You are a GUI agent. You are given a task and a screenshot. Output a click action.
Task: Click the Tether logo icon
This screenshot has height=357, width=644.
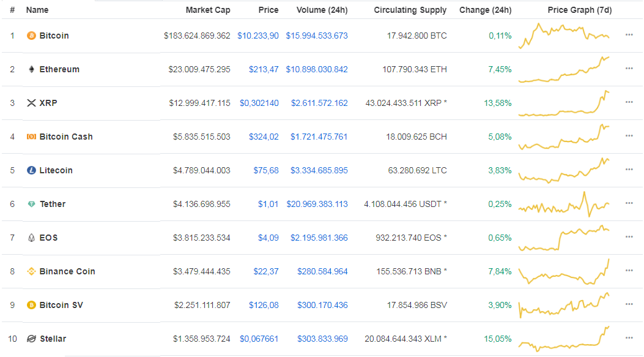click(31, 204)
